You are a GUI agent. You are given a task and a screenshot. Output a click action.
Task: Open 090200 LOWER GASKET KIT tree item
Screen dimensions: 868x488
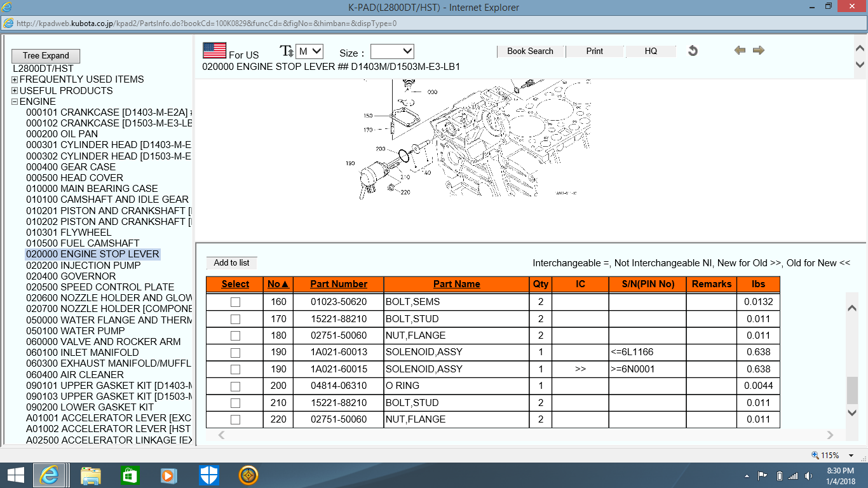90,407
